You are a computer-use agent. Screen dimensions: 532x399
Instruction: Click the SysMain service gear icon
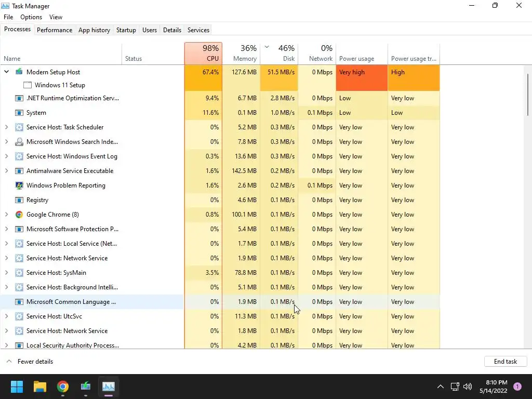pos(19,273)
